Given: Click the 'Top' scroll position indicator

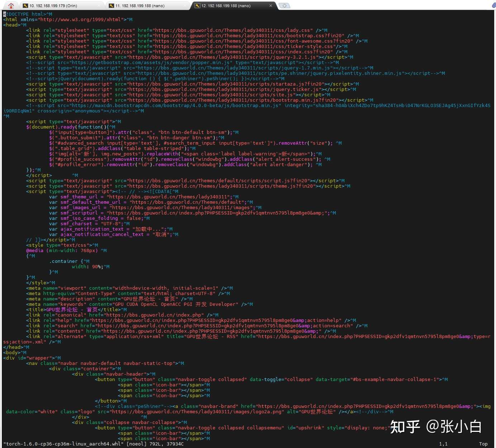Looking at the screenshot, I should coord(483,444).
